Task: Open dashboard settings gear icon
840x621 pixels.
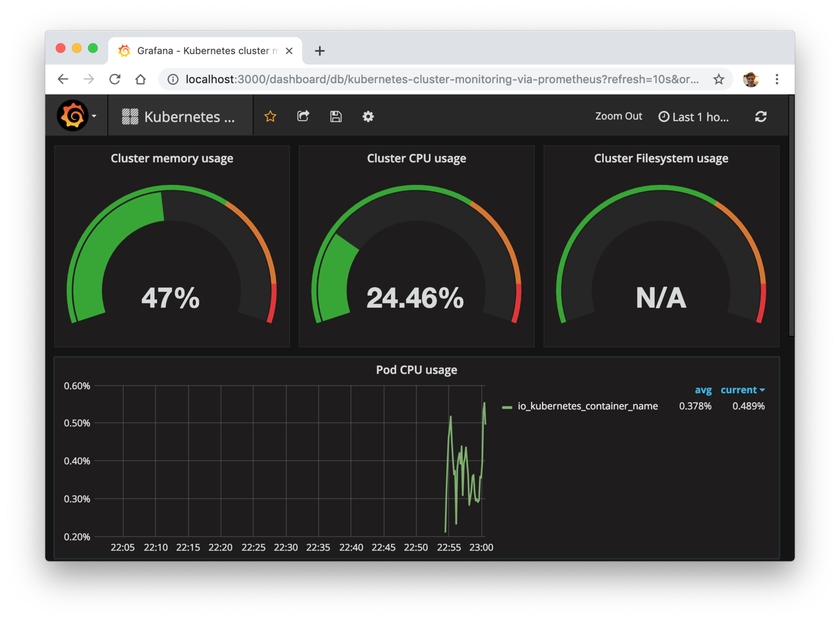Action: click(368, 116)
